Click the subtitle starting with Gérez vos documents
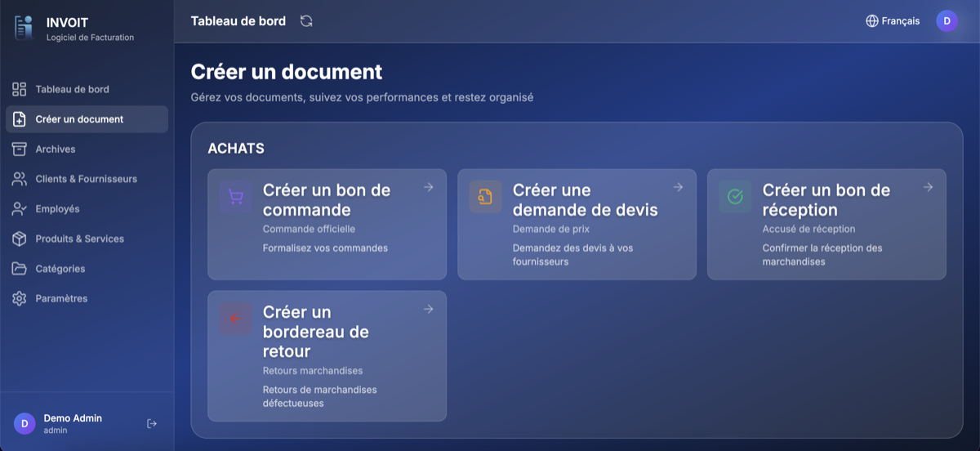 click(362, 97)
